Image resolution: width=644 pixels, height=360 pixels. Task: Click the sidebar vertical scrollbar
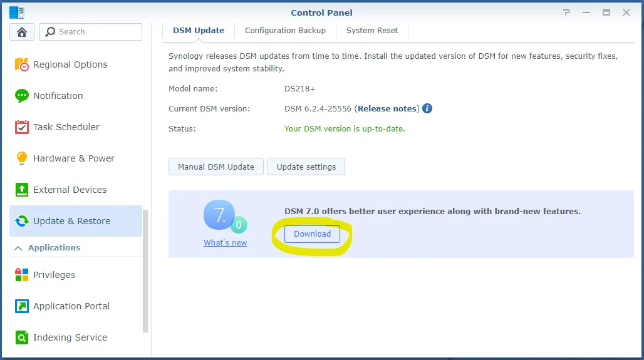[145, 271]
